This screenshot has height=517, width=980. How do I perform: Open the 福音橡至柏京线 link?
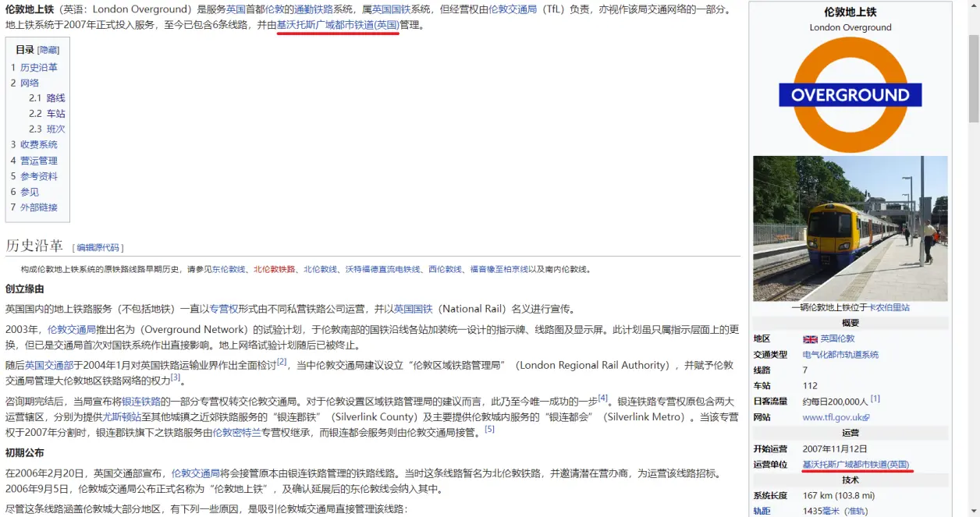click(499, 269)
